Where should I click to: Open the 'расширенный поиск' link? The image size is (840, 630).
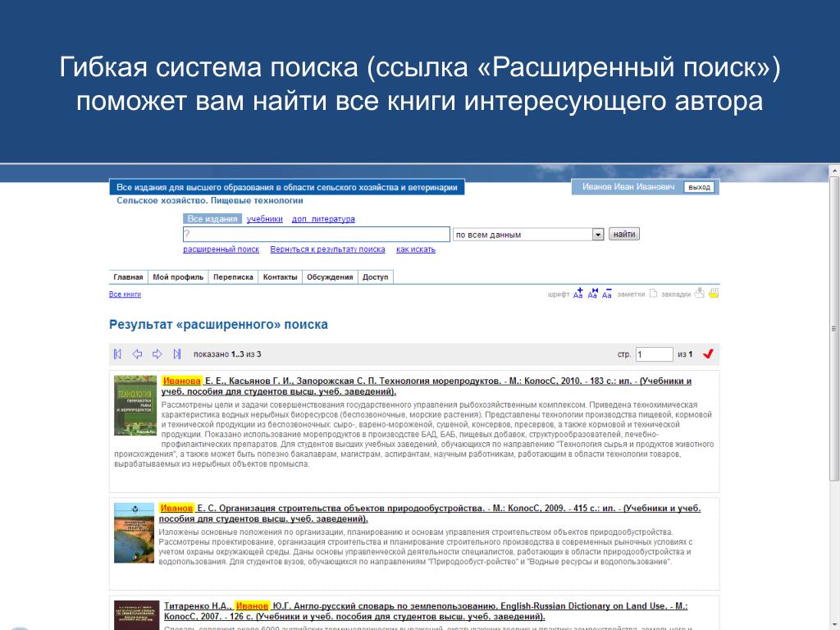(x=221, y=249)
